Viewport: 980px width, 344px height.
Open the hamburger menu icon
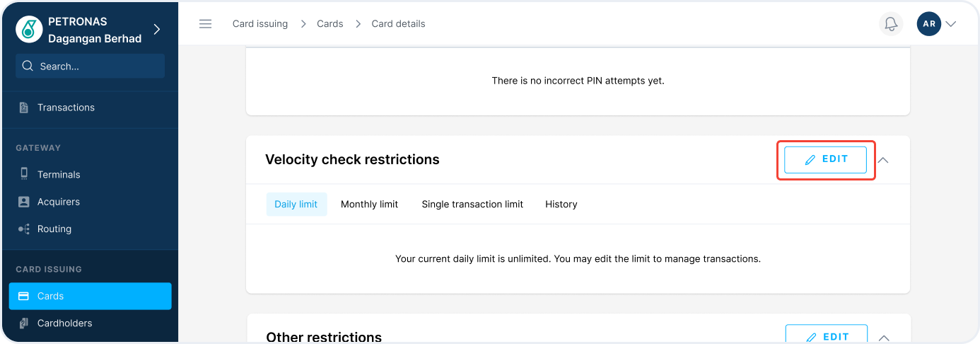pyautogui.click(x=206, y=24)
